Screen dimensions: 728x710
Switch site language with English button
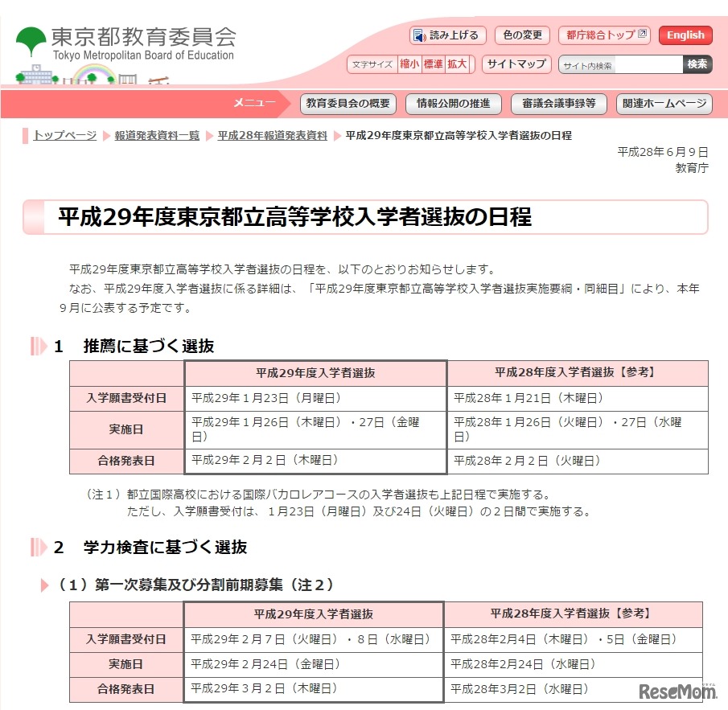pos(685,35)
